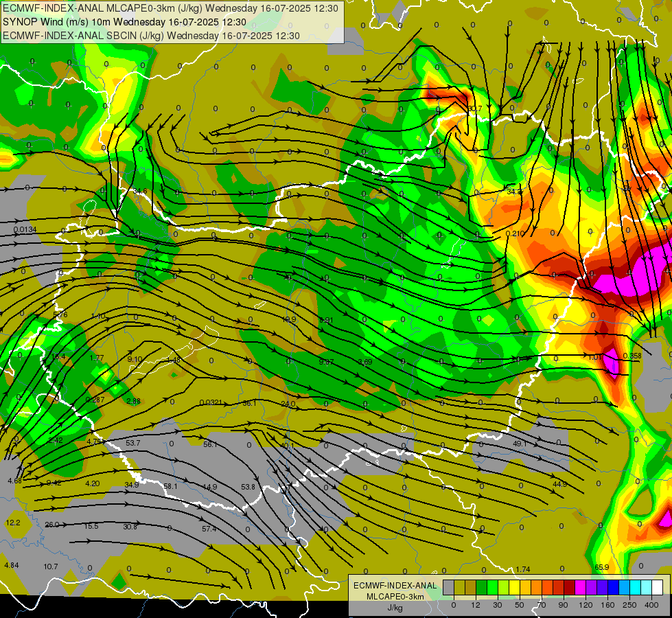The image size is (672, 618).
Task: Click map value 2.88
Action: pyautogui.click(x=133, y=401)
